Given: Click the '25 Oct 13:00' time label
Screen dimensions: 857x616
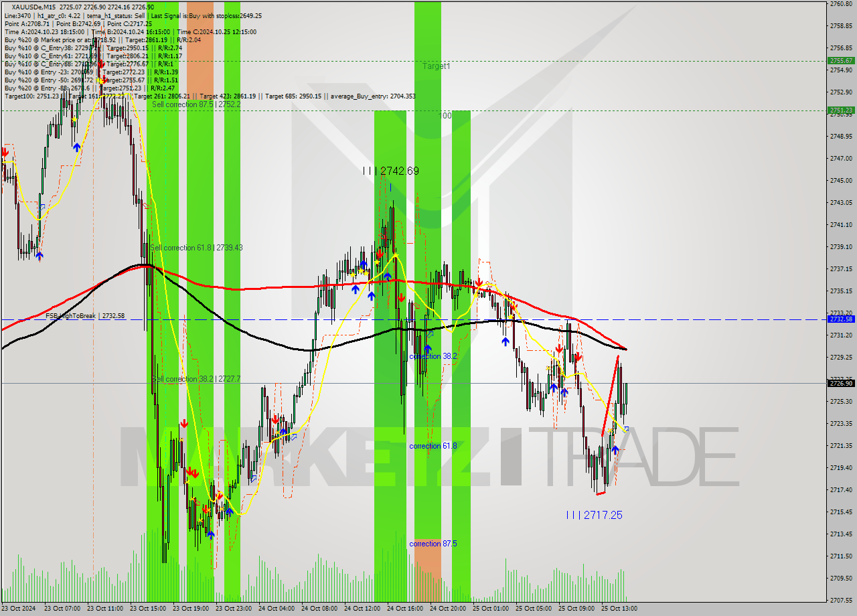Looking at the screenshot, I should (x=619, y=609).
